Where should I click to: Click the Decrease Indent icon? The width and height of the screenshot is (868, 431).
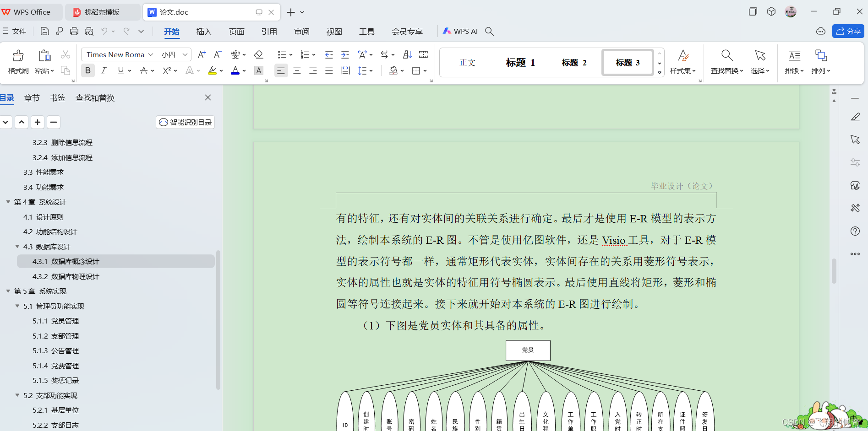pos(329,54)
